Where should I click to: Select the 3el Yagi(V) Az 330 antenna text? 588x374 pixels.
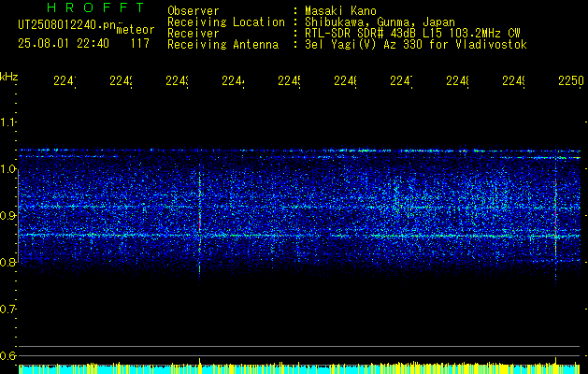point(416,45)
